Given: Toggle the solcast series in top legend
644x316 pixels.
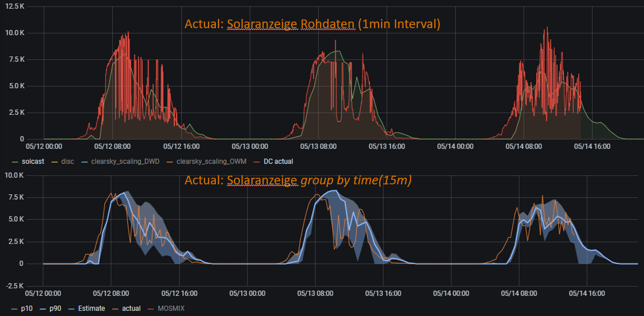Looking at the screenshot, I should 33,161.
